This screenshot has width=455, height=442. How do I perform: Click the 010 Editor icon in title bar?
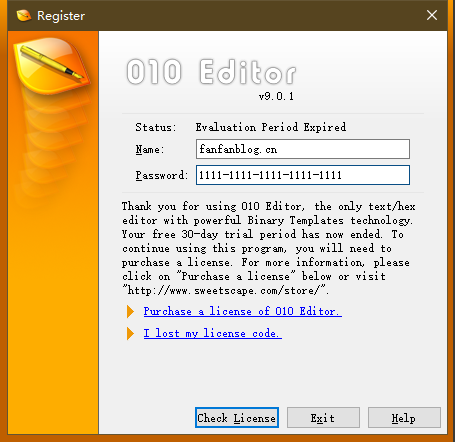(24, 15)
